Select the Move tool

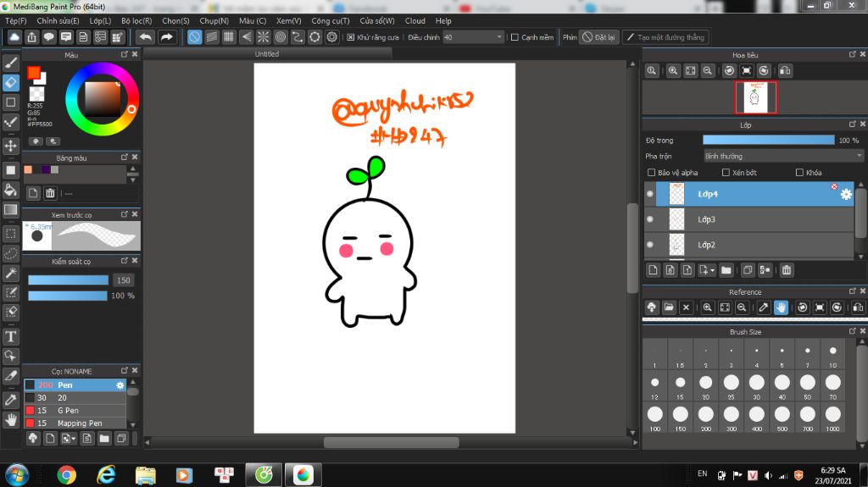(10, 146)
